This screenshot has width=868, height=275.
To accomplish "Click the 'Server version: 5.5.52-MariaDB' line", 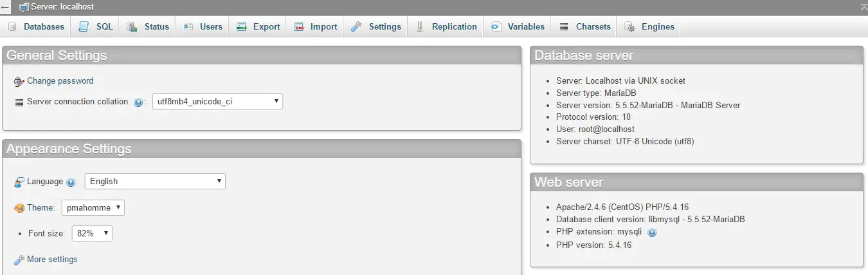I will click(x=648, y=105).
